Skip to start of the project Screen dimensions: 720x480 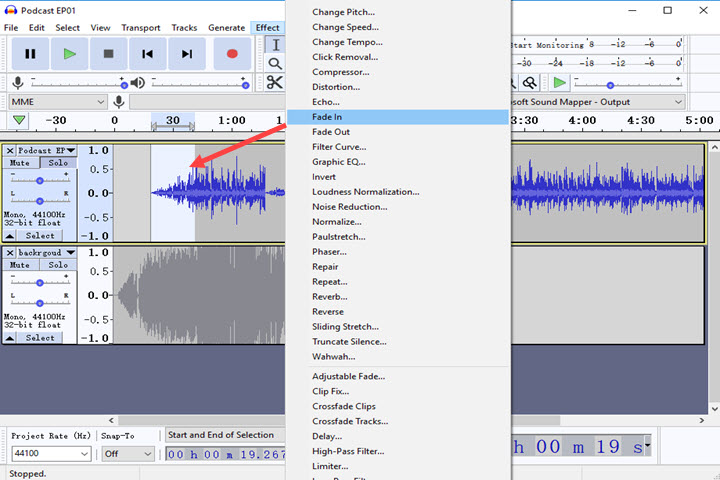pyautogui.click(x=148, y=54)
